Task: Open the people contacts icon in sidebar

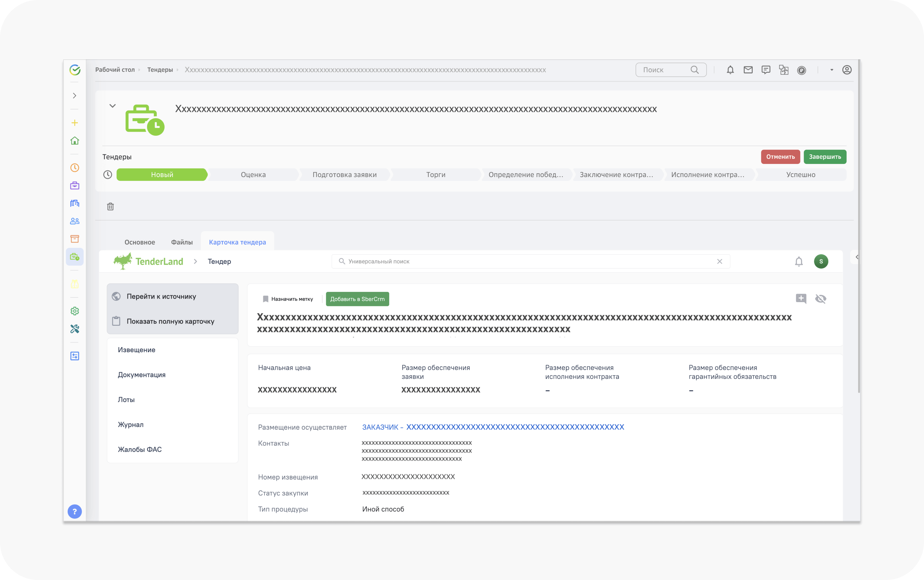Action: (75, 221)
